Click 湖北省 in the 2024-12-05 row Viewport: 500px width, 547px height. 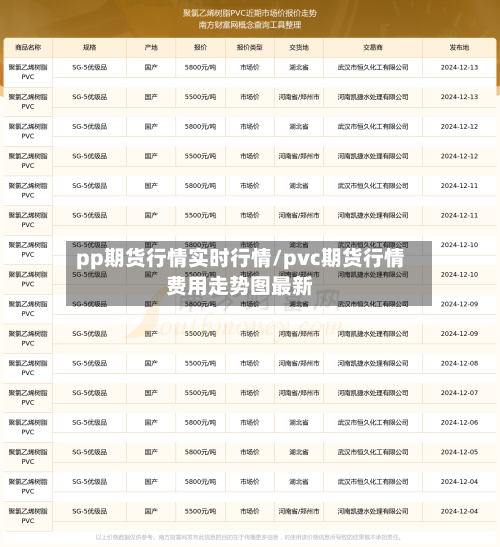pos(299,452)
